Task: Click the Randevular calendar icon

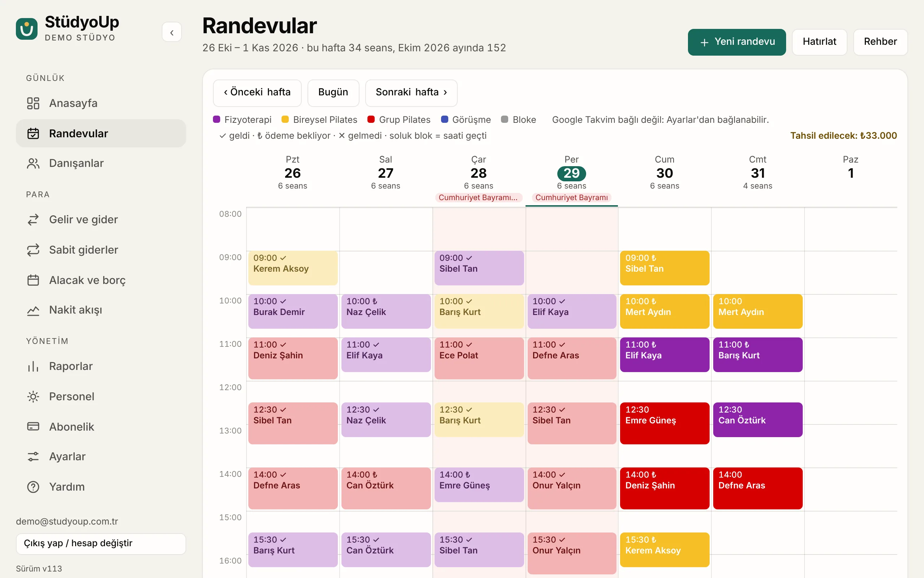Action: (x=33, y=133)
